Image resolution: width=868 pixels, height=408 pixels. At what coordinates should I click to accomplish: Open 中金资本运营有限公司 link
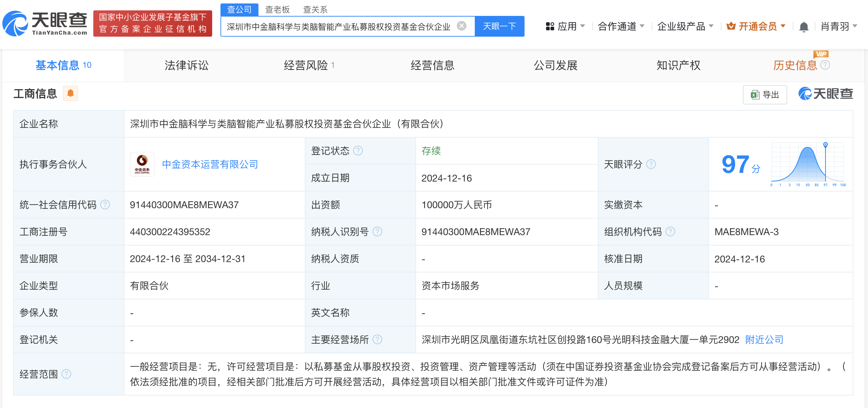210,164
